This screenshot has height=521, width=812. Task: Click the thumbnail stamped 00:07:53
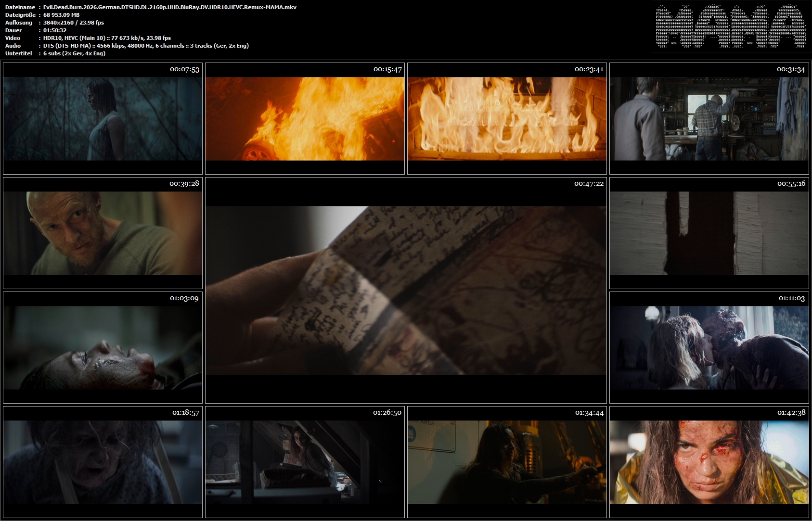(103, 118)
